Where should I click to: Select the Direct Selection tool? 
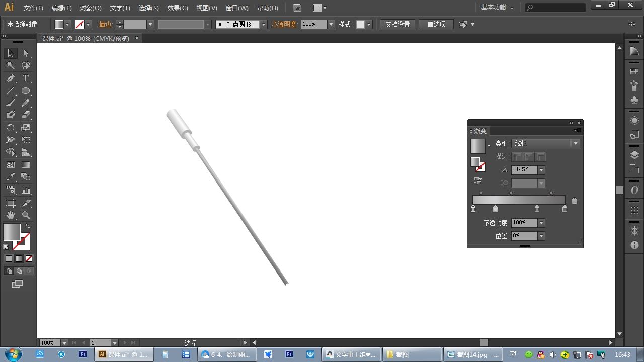tap(26, 53)
